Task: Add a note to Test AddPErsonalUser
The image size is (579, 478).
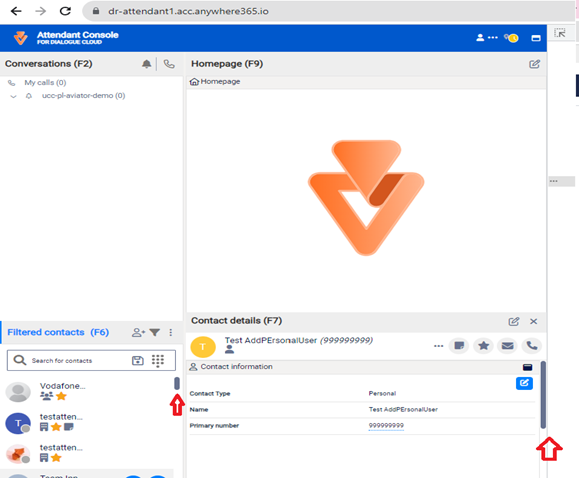Action: click(x=459, y=346)
